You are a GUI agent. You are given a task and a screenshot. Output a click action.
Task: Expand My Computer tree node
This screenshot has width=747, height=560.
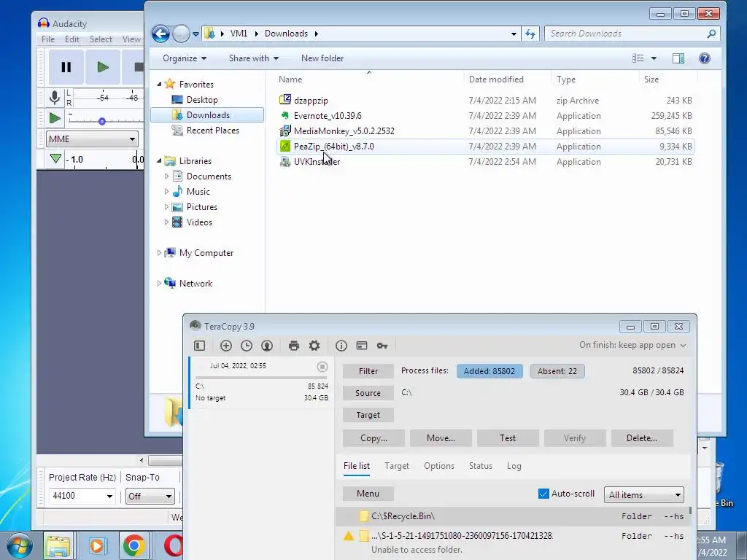point(159,253)
